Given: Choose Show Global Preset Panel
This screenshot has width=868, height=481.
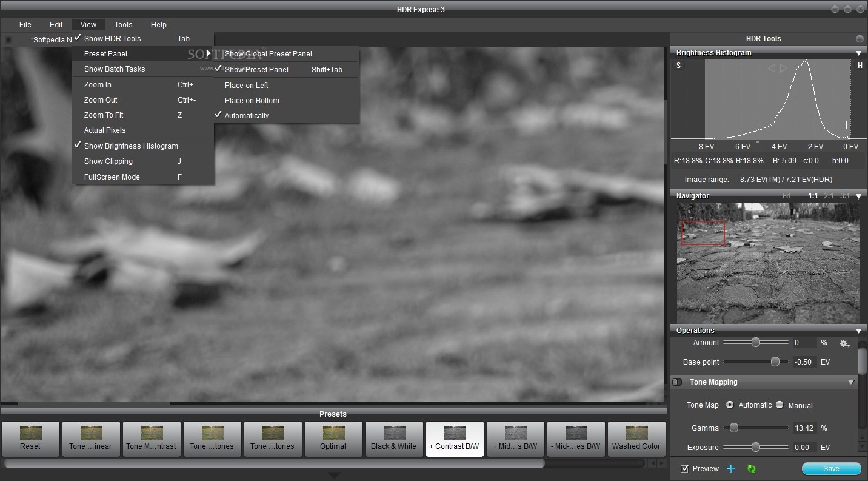Looking at the screenshot, I should coord(286,54).
